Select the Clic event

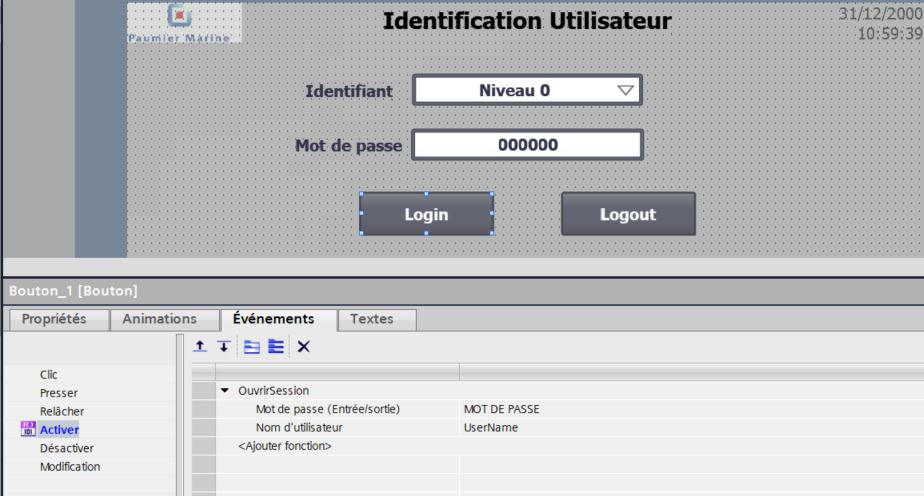[x=49, y=374]
